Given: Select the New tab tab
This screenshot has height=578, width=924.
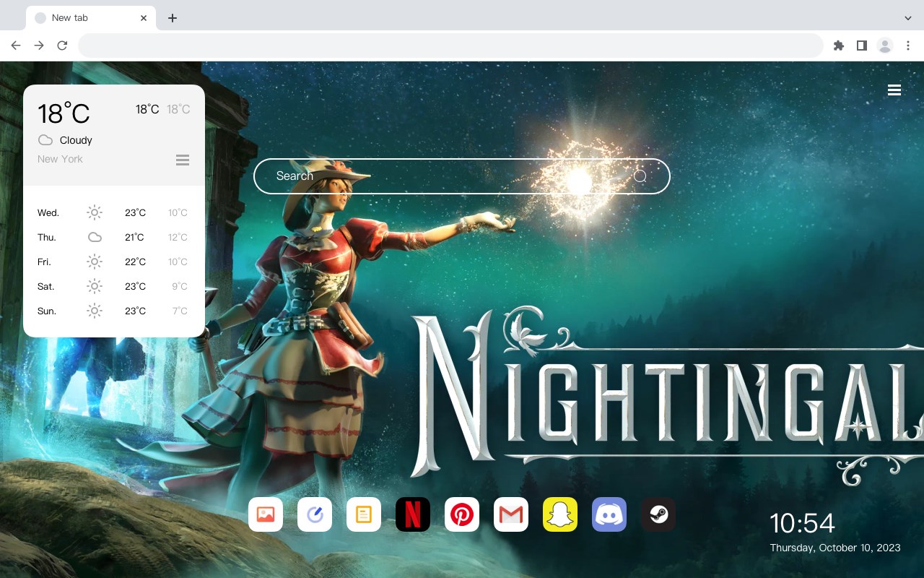Looking at the screenshot, I should pyautogui.click(x=91, y=18).
